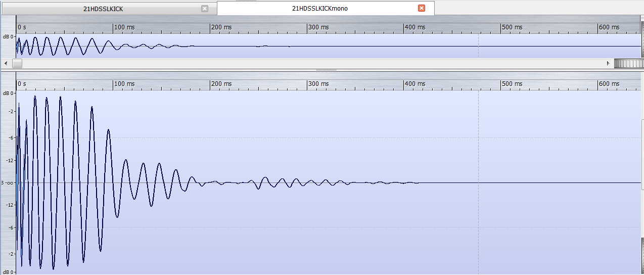Click the 500 ms mark on overview ruler
Screen dimensions: 644x275
(512, 27)
